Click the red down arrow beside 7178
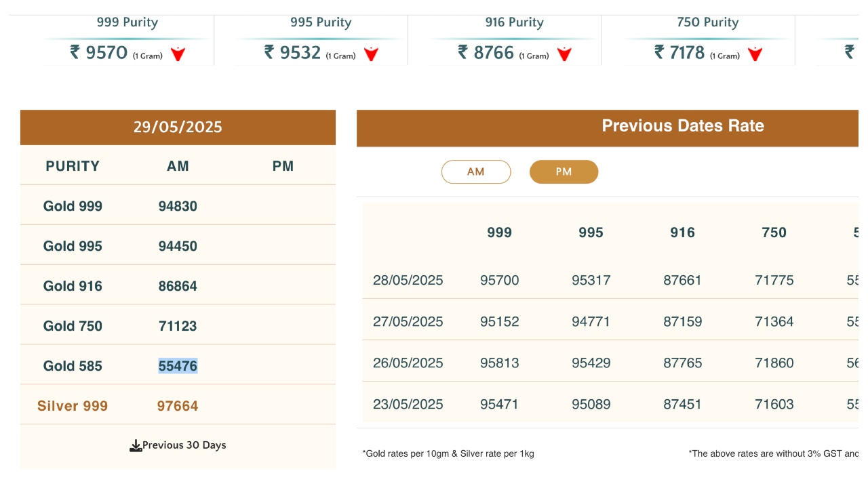 [755, 54]
